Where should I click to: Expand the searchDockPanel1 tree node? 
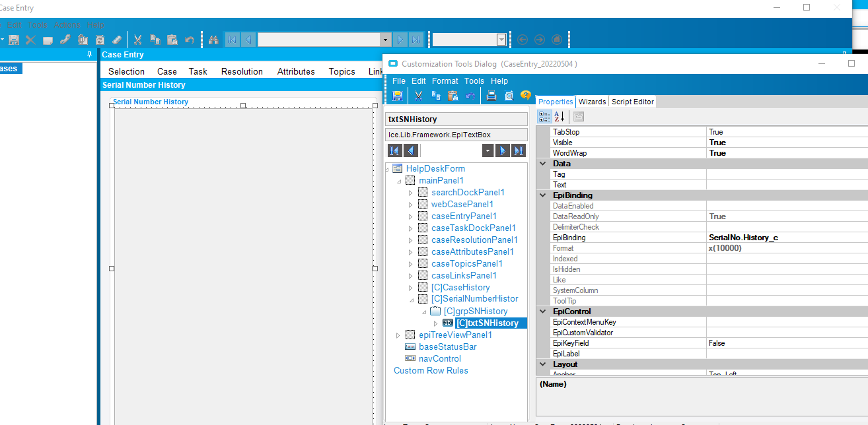click(410, 193)
